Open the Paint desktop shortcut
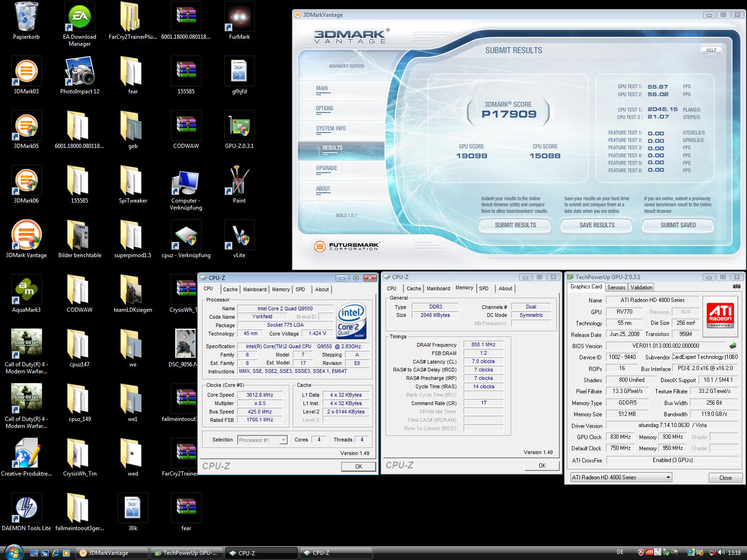The height and width of the screenshot is (560, 747). point(239,185)
